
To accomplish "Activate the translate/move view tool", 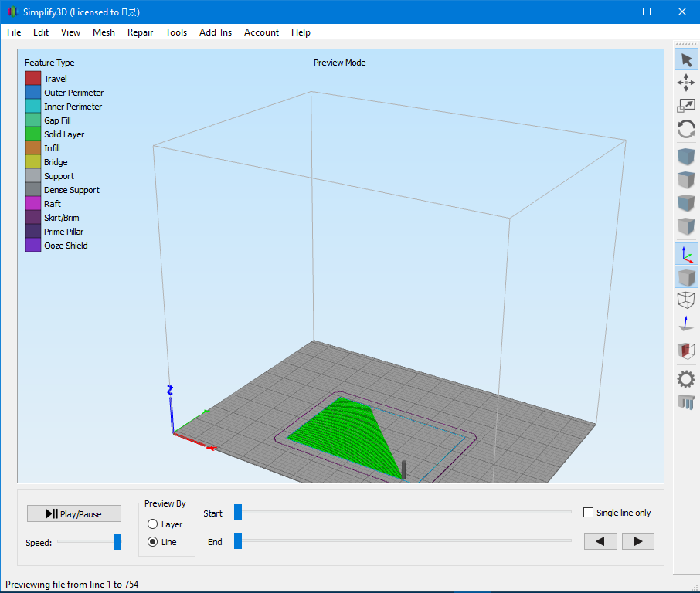I will [686, 83].
